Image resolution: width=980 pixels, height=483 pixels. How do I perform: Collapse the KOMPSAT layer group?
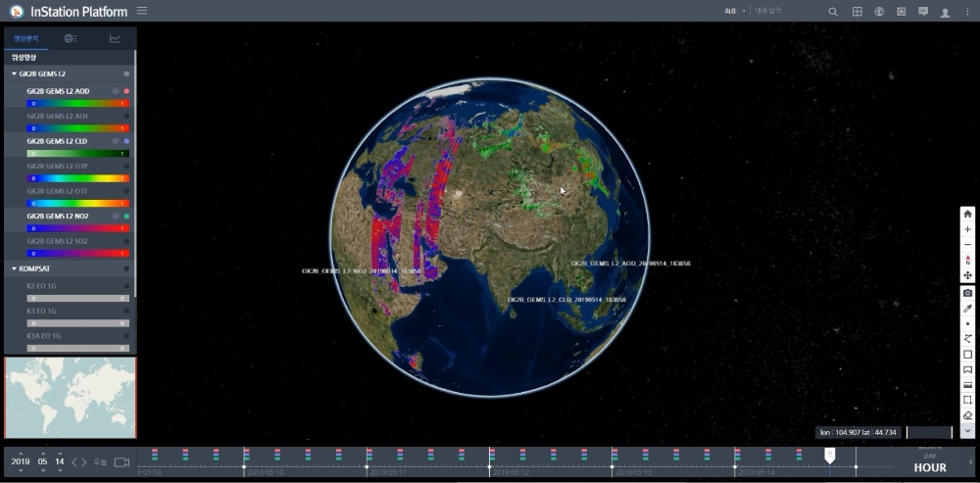pos(14,267)
